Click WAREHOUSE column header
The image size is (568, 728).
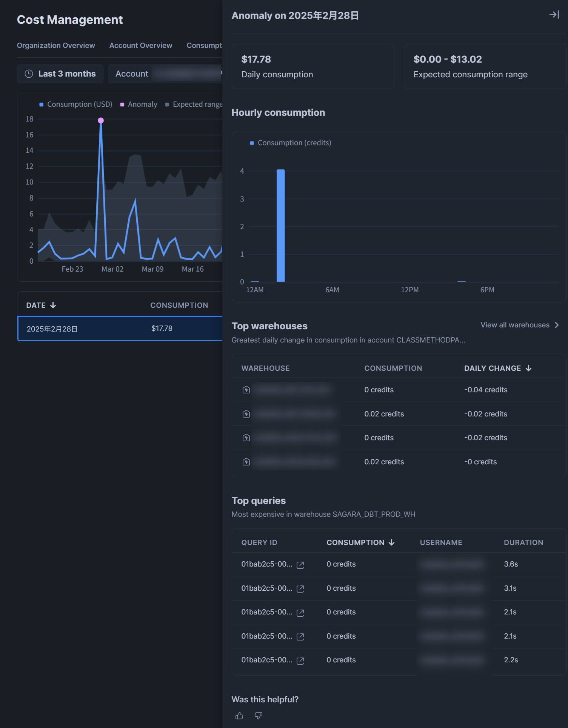266,368
